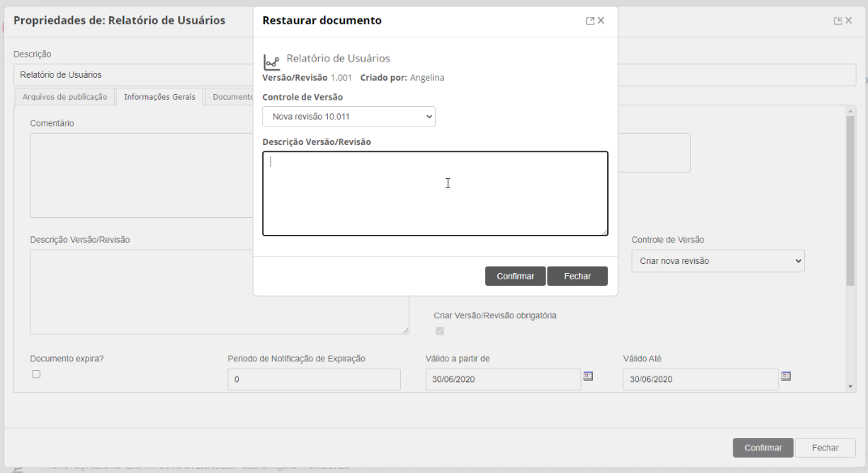The image size is (868, 473).
Task: Click the Versão/Revisão 1.001 text
Action: [307, 78]
